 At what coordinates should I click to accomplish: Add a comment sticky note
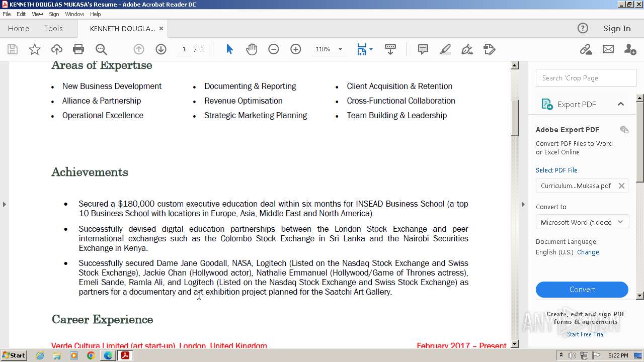click(423, 49)
